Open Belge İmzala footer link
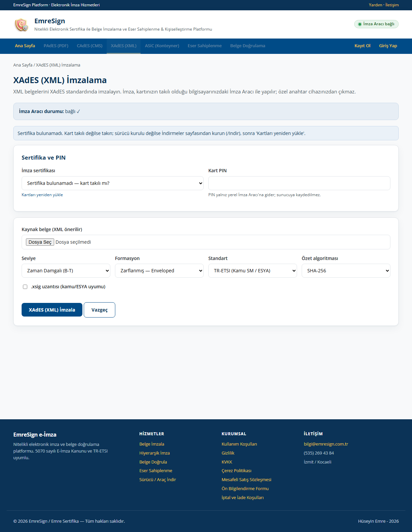 tap(152, 444)
